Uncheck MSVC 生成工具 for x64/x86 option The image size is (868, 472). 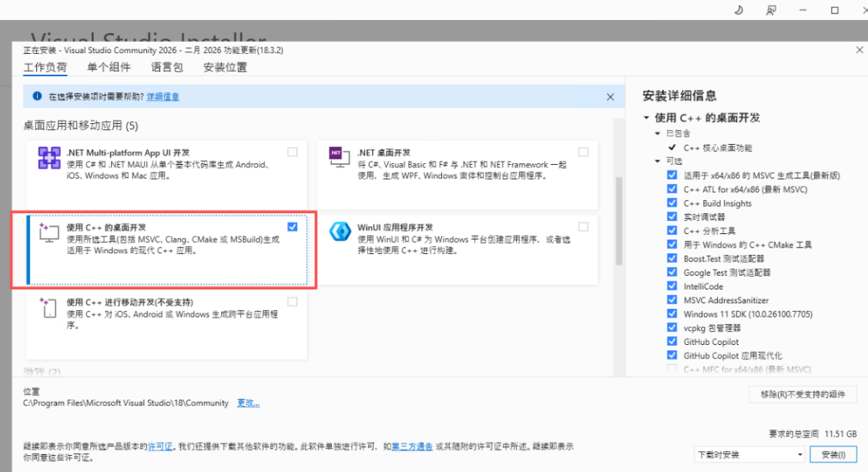pyautogui.click(x=672, y=175)
